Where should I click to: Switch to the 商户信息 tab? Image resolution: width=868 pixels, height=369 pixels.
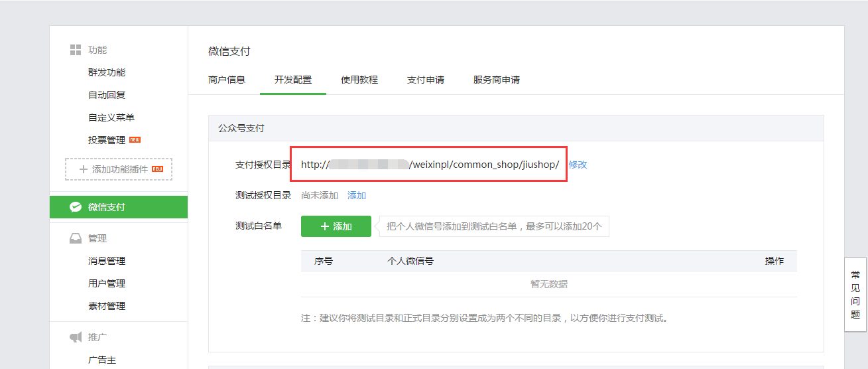[x=227, y=80]
